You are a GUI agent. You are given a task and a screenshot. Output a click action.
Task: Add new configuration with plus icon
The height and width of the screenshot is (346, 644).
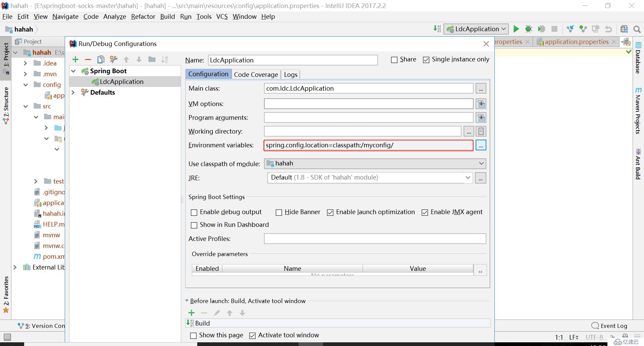pos(75,59)
